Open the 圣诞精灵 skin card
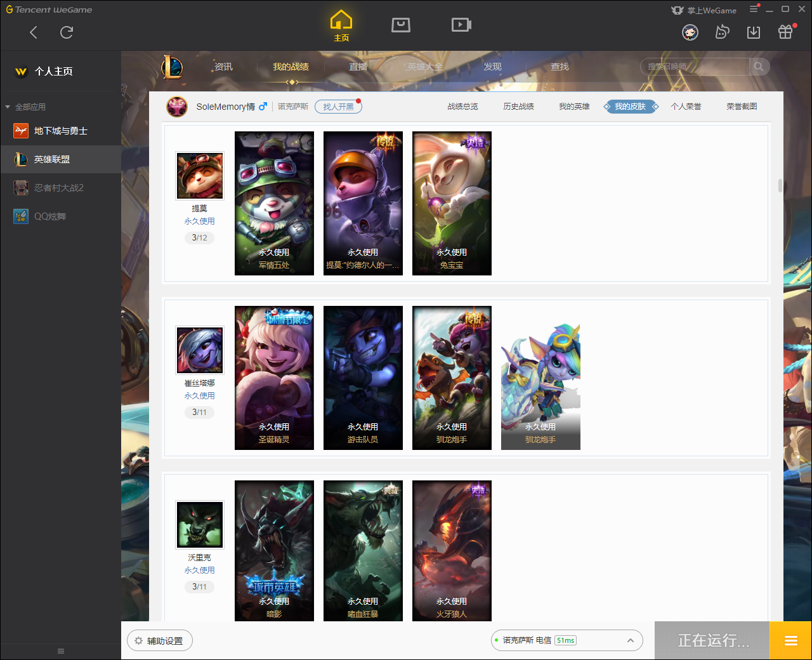This screenshot has width=812, height=660. click(274, 378)
